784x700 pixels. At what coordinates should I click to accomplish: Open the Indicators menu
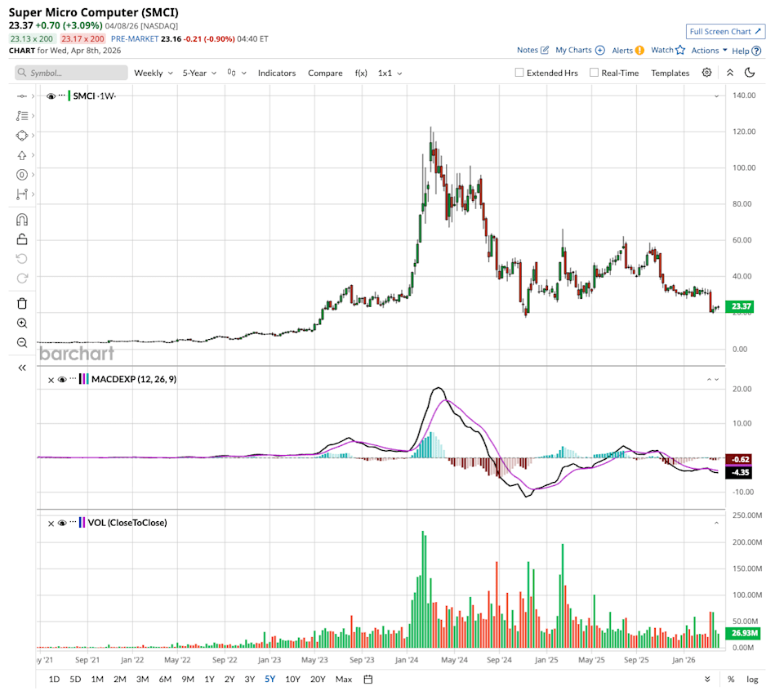click(277, 73)
